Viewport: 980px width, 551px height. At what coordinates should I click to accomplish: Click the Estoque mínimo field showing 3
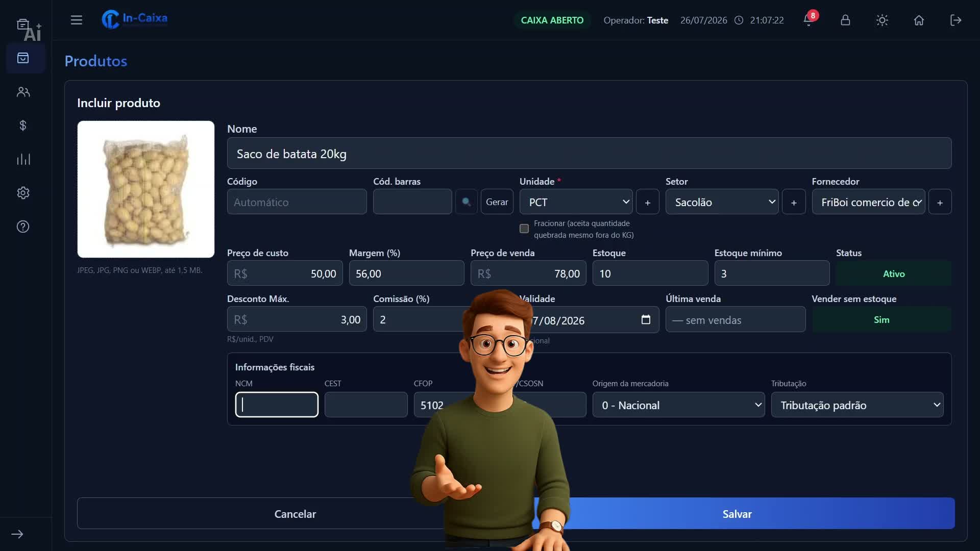pyautogui.click(x=772, y=273)
